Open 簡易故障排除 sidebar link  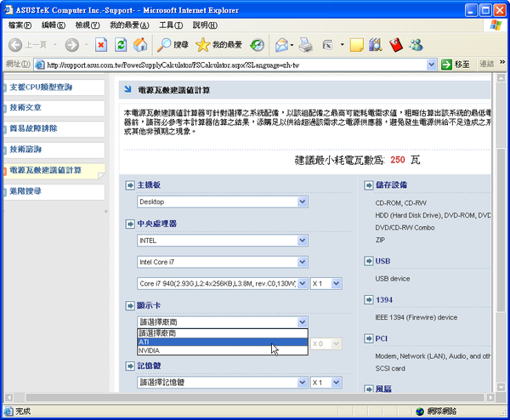33,128
